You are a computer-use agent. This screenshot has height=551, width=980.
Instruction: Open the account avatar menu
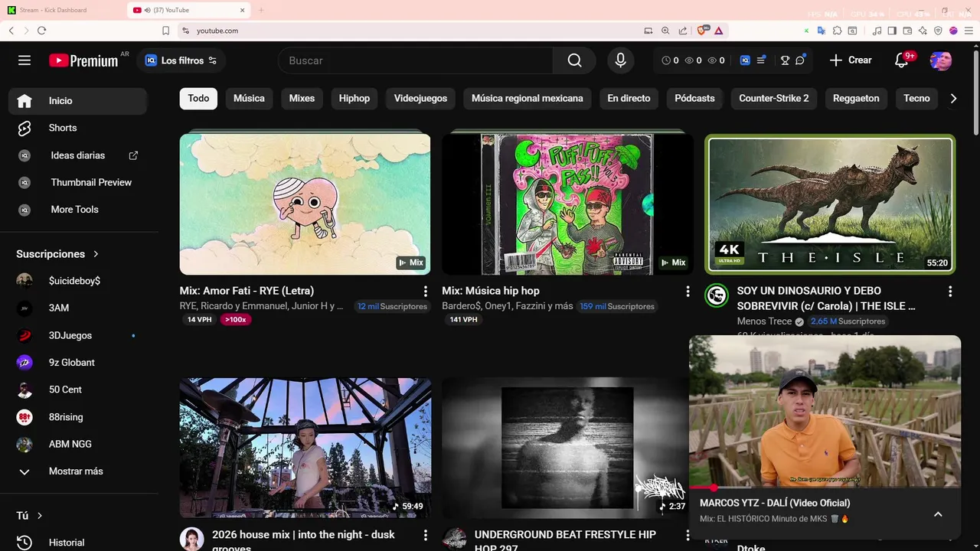940,60
